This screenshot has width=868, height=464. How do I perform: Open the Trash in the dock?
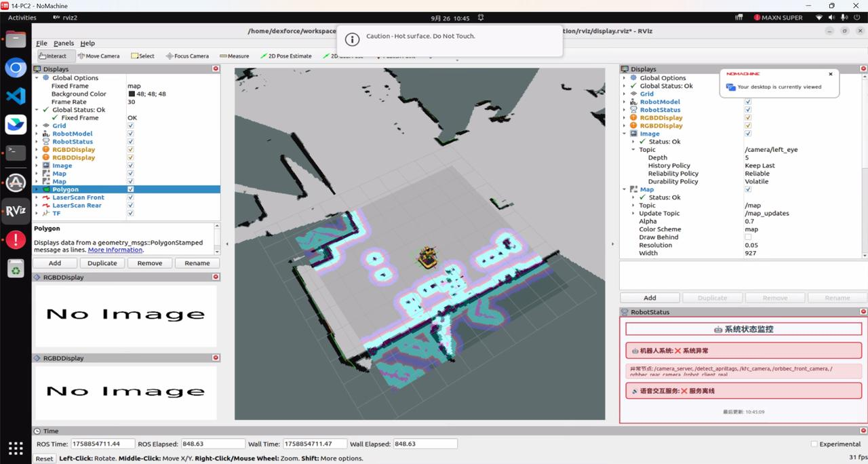click(x=16, y=269)
